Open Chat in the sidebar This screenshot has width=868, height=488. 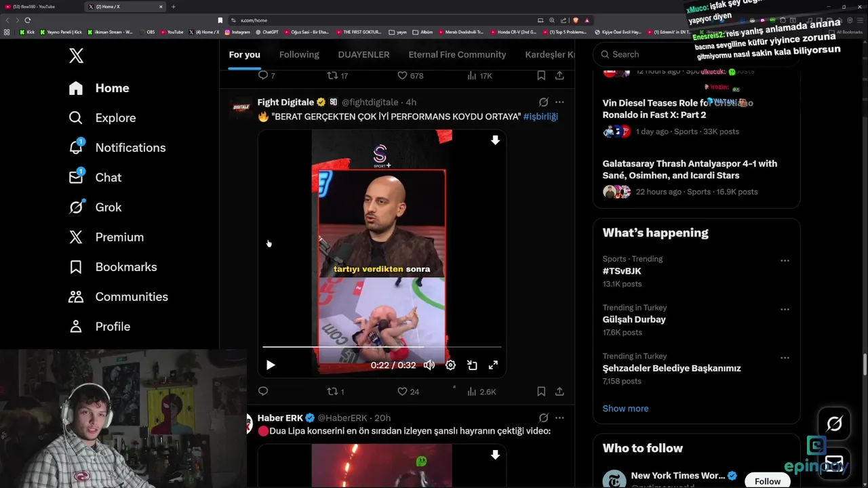[x=95, y=178]
